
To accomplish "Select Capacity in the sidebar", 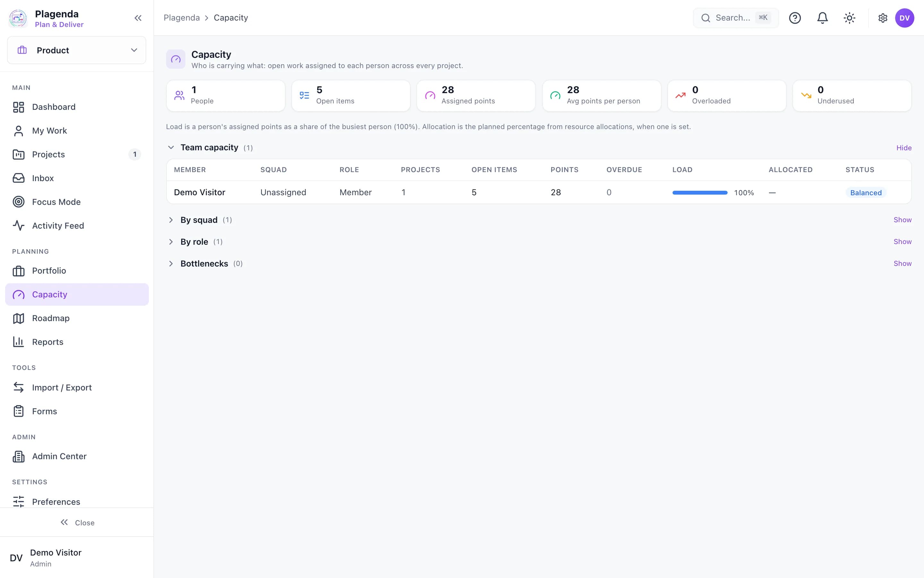I will pos(77,294).
